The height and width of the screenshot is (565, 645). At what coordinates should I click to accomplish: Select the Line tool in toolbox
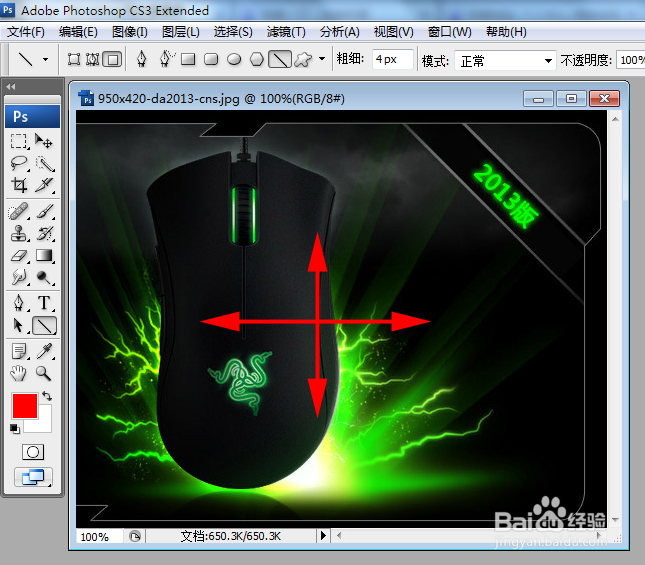click(44, 325)
